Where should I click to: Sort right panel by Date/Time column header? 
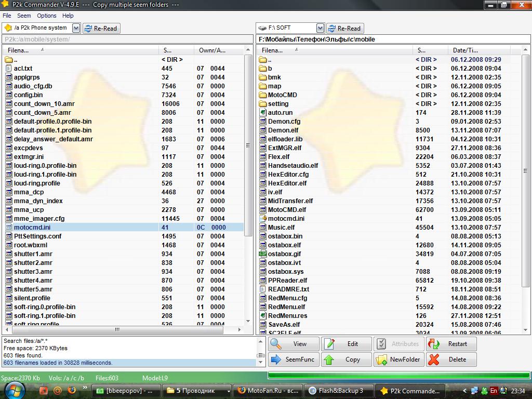click(479, 50)
